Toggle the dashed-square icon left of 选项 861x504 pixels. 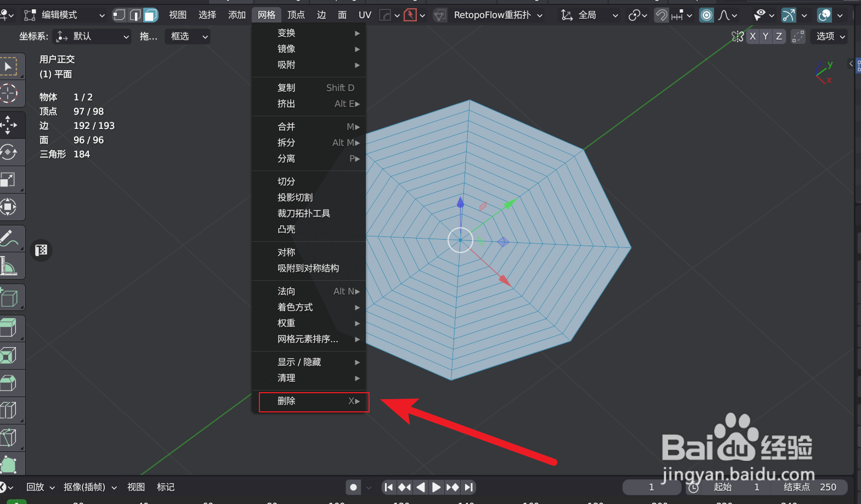798,36
